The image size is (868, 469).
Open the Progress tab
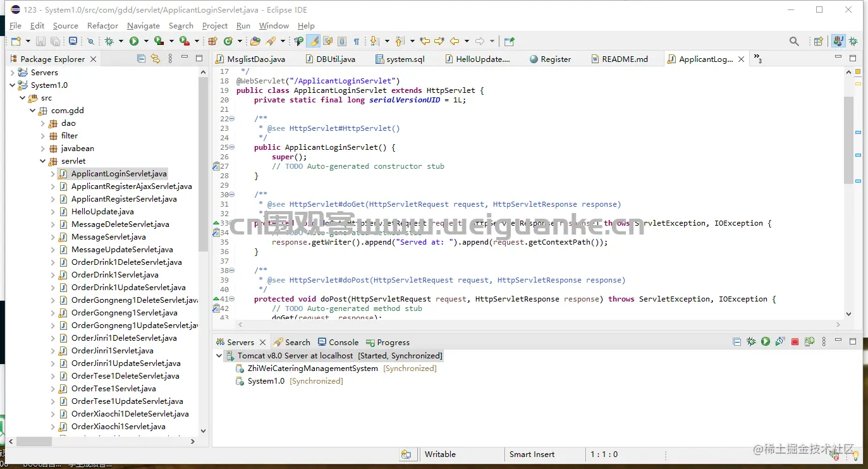388,342
